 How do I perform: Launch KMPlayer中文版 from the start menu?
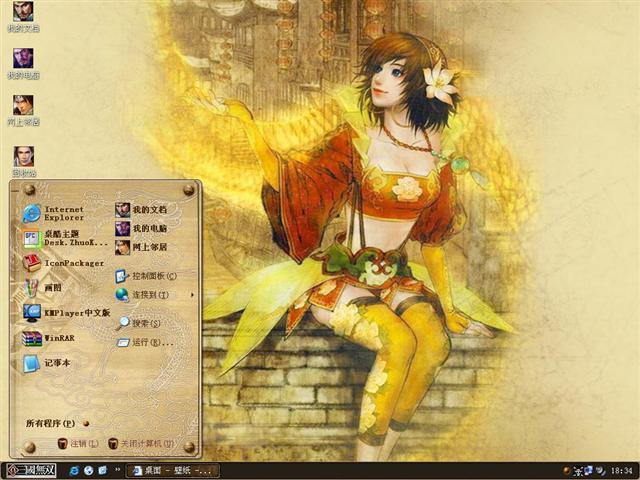(x=67, y=313)
